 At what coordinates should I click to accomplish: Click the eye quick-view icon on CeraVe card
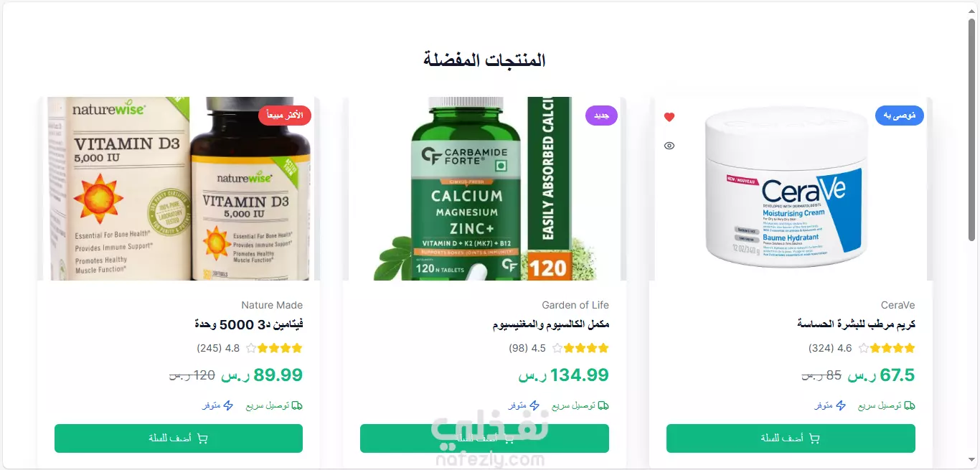[669, 146]
